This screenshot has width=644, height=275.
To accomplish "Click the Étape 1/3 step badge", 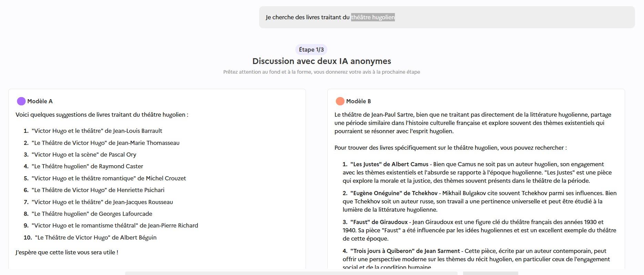I will (311, 50).
